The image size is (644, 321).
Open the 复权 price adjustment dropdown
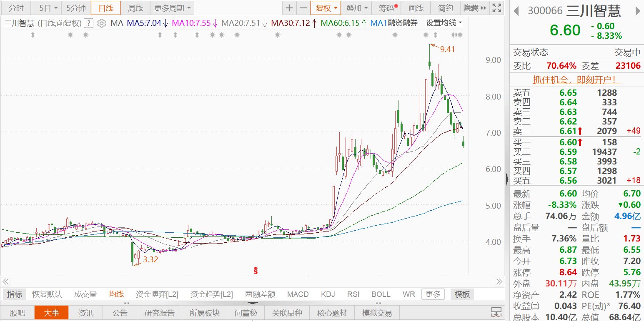point(326,7)
